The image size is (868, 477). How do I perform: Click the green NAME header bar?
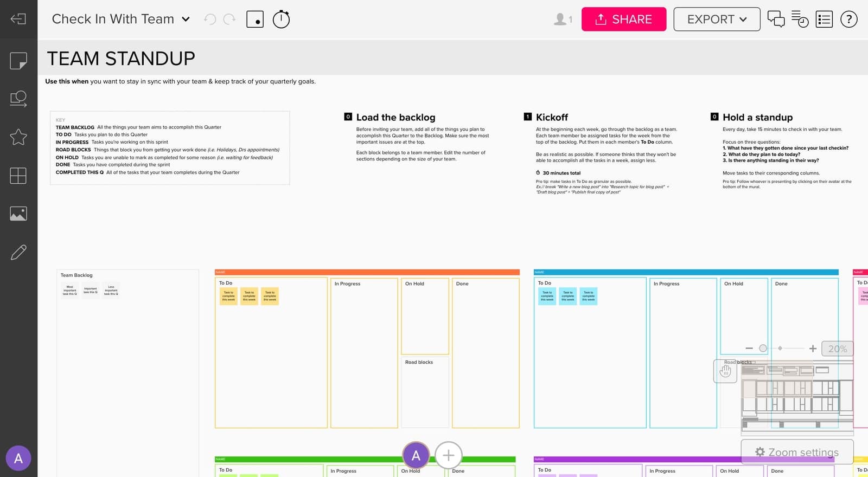[x=365, y=459]
